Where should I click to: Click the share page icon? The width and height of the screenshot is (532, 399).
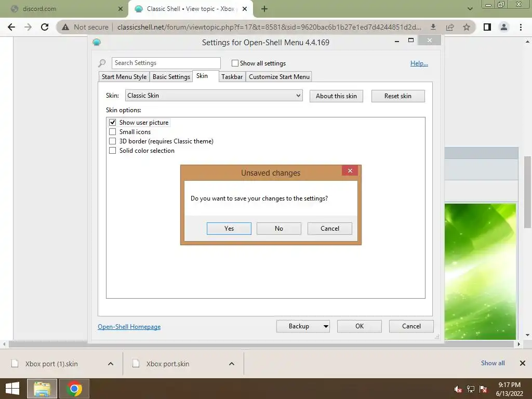(450, 27)
